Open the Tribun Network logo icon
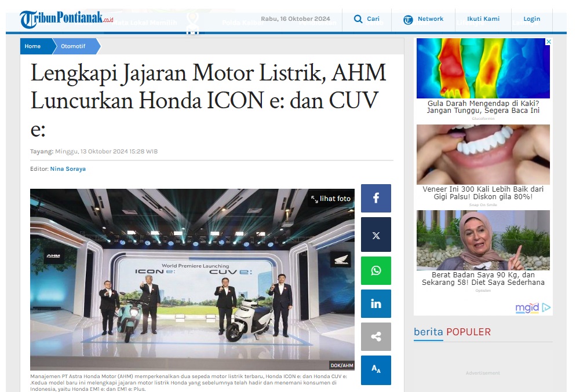 (408, 20)
